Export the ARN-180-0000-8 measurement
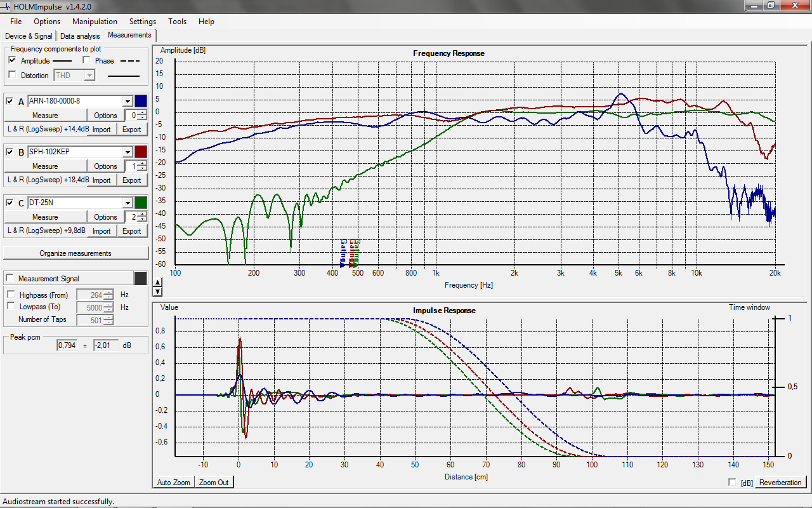This screenshot has width=812, height=508. click(x=132, y=130)
